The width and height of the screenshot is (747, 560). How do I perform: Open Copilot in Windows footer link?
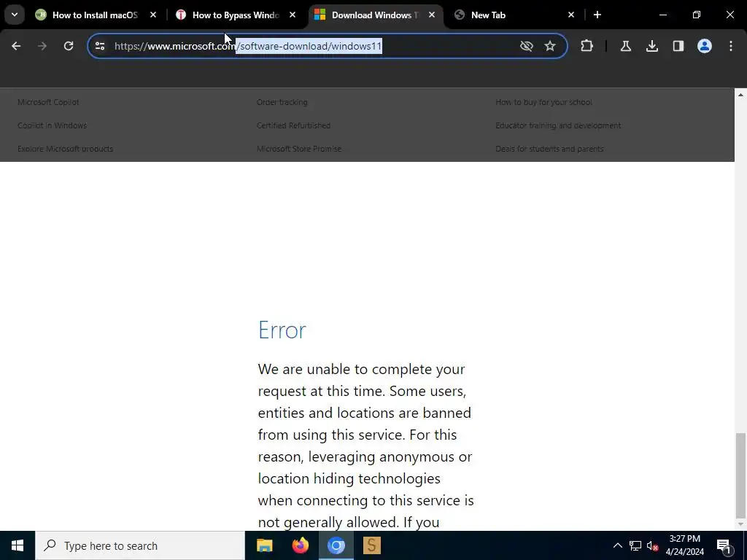pyautogui.click(x=52, y=125)
